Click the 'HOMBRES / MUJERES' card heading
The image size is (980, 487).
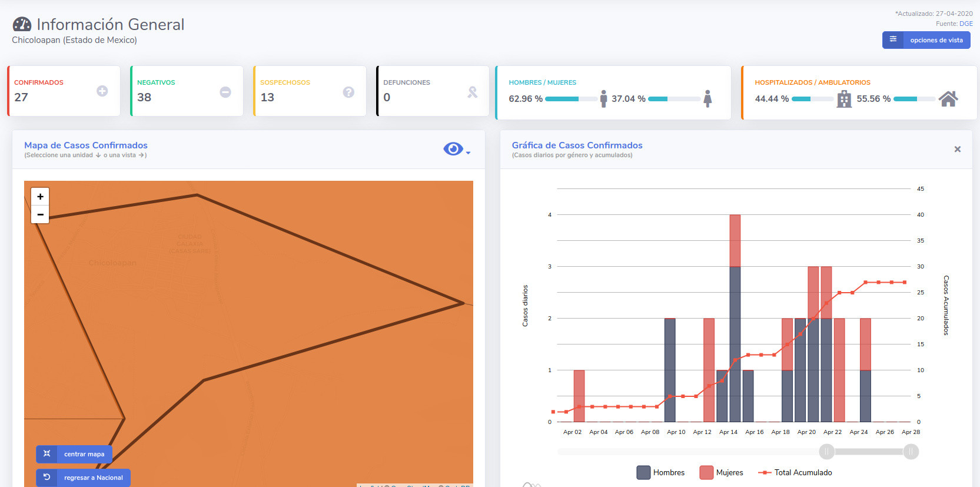point(543,82)
